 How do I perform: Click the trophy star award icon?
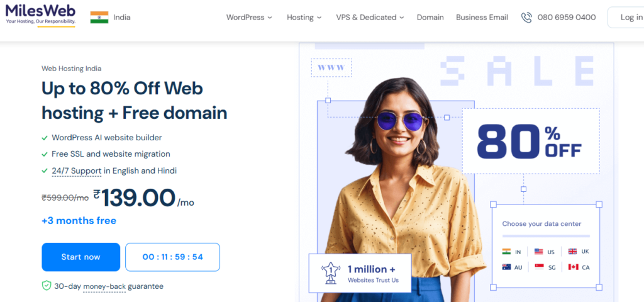[x=331, y=274]
